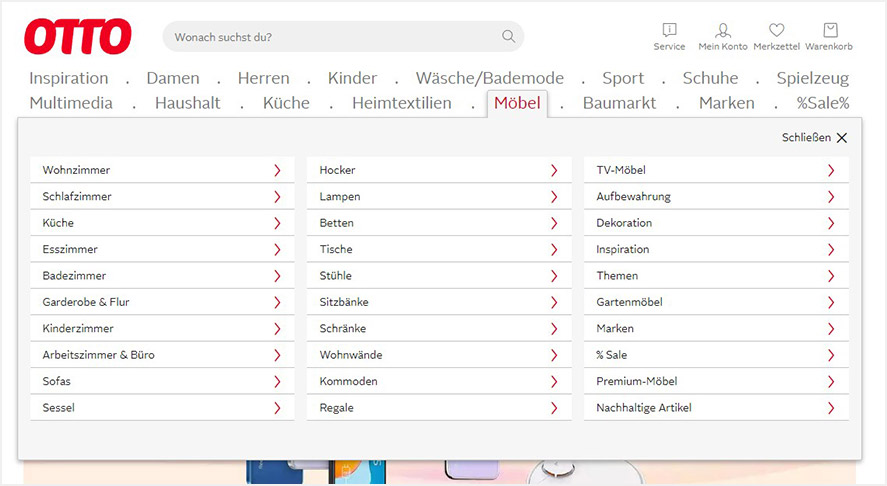This screenshot has height=486, width=887.
Task: Open the %Sale% navigation item
Action: [823, 103]
